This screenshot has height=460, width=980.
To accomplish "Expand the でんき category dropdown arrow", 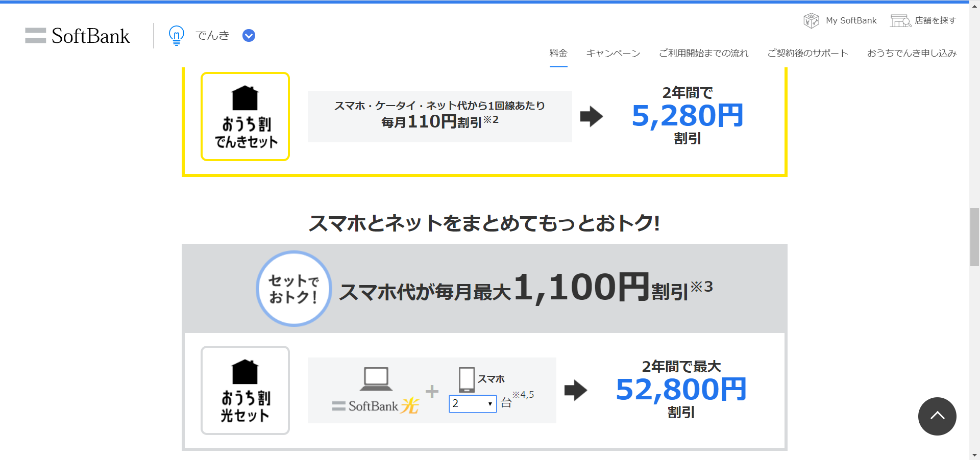I will point(249,36).
